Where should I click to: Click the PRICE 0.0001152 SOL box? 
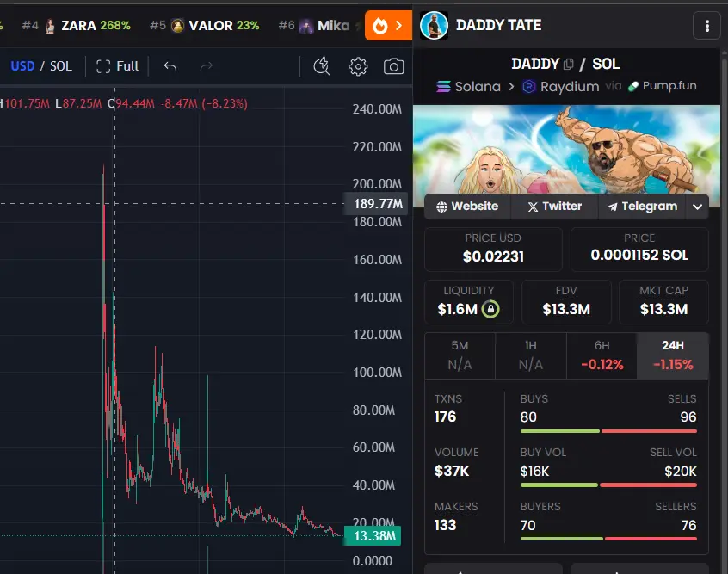click(639, 250)
